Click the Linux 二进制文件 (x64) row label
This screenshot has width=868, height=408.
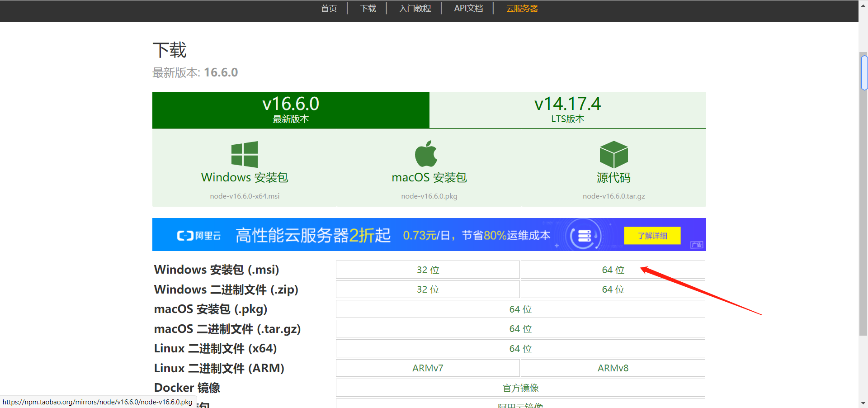point(215,348)
